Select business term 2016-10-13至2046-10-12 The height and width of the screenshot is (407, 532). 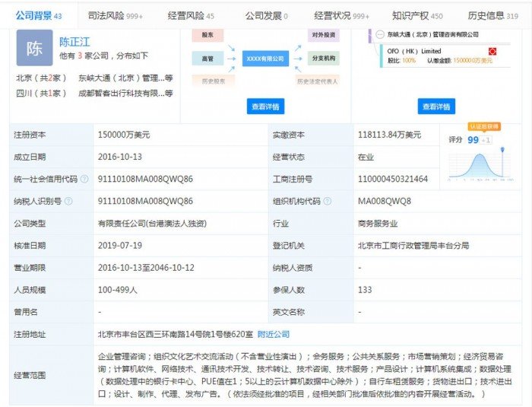click(x=146, y=268)
